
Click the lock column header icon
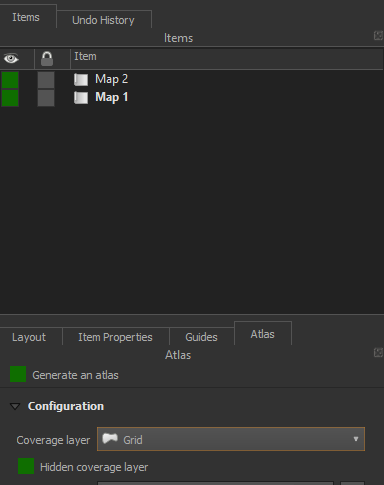click(x=47, y=59)
